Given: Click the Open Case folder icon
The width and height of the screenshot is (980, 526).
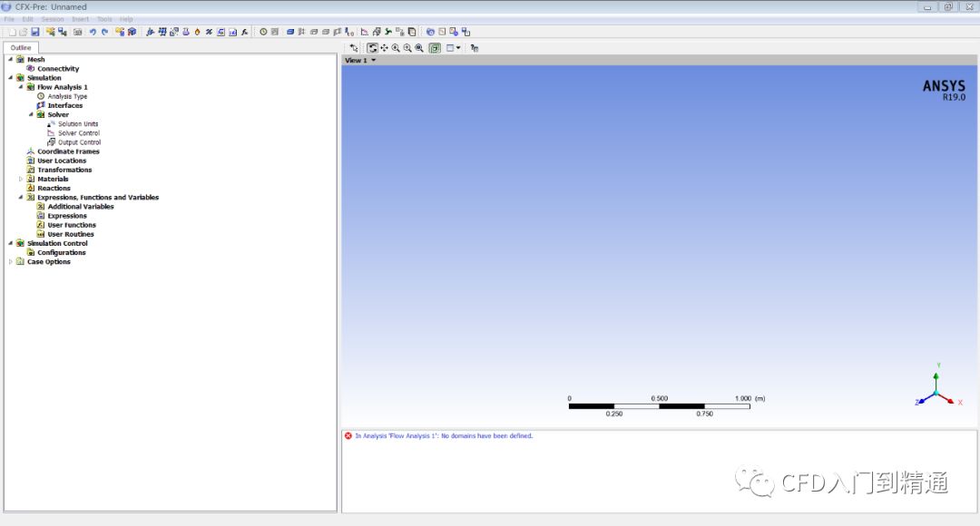Looking at the screenshot, I should (x=23, y=32).
